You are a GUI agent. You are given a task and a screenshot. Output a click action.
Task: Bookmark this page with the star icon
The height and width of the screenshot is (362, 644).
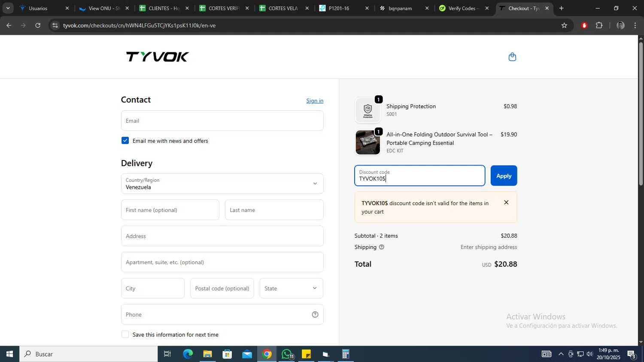click(564, 25)
